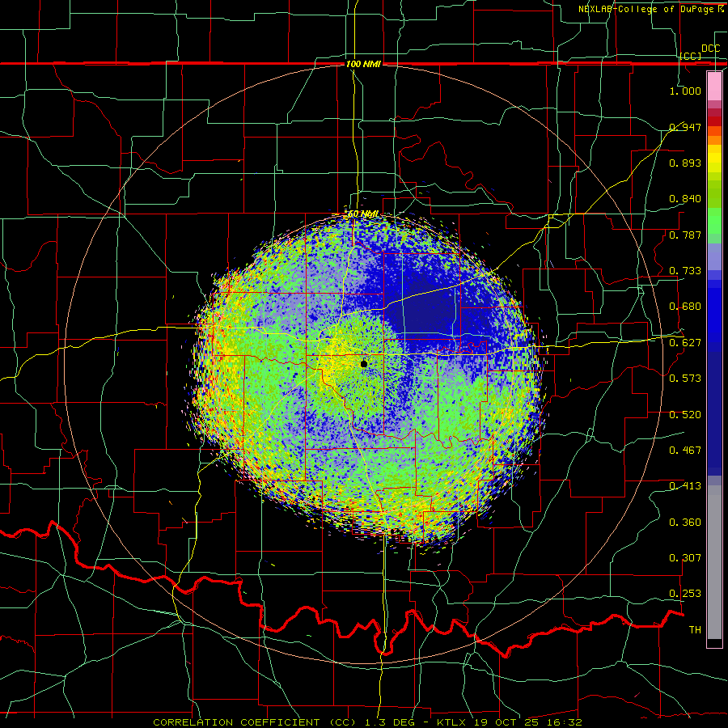This screenshot has width=728, height=728.
Task: Click the 50 NMI range ring label
Action: pos(363,214)
